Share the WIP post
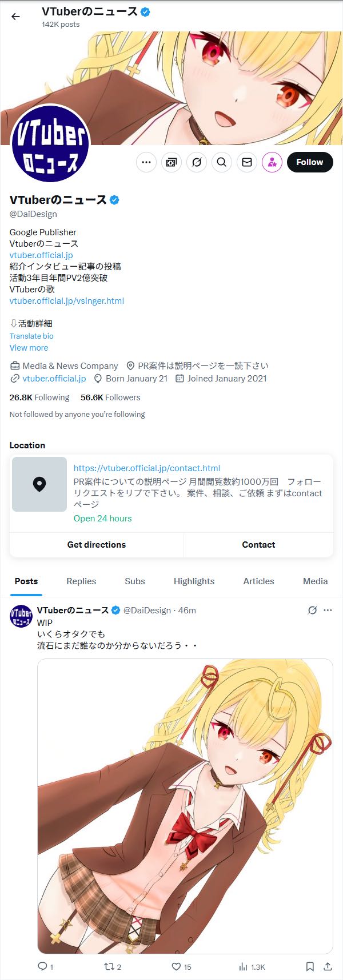 pyautogui.click(x=328, y=966)
